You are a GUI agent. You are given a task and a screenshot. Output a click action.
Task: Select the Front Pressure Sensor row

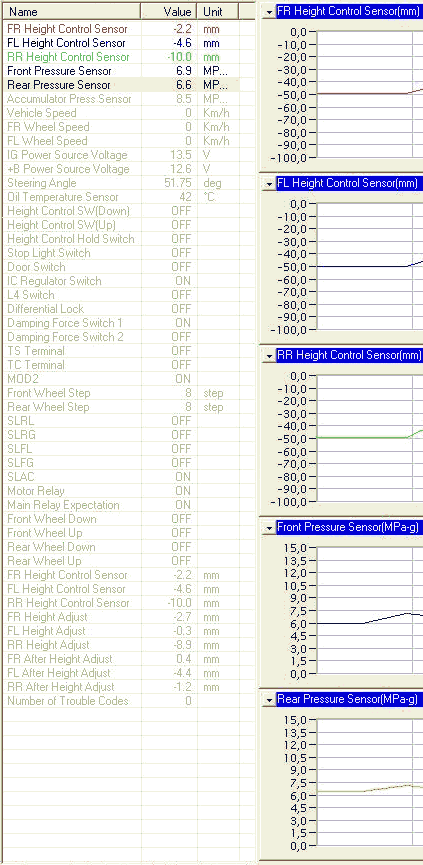pyautogui.click(x=128, y=71)
